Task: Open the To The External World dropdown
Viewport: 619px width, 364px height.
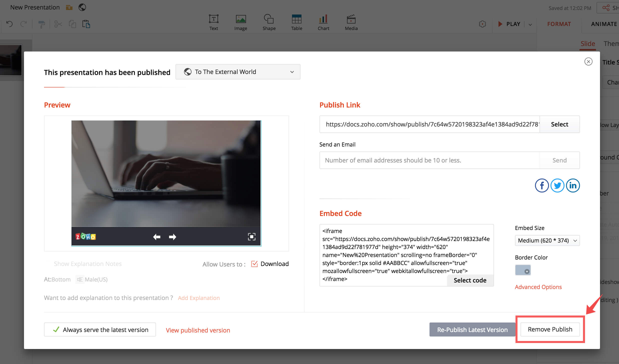Action: (238, 72)
